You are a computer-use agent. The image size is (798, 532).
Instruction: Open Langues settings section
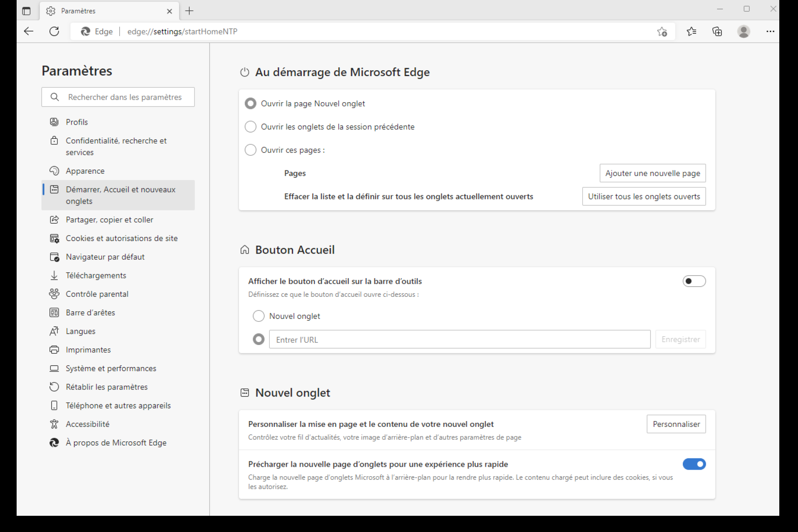[118, 331]
